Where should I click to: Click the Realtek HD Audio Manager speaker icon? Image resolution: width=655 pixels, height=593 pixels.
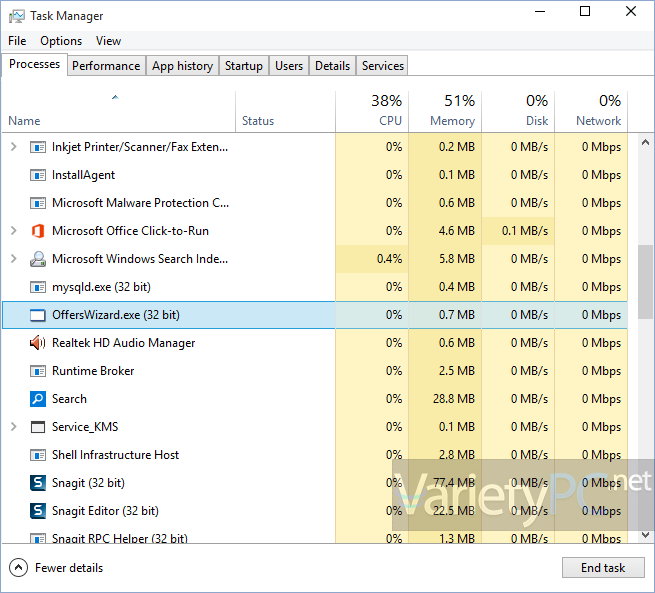tap(38, 343)
